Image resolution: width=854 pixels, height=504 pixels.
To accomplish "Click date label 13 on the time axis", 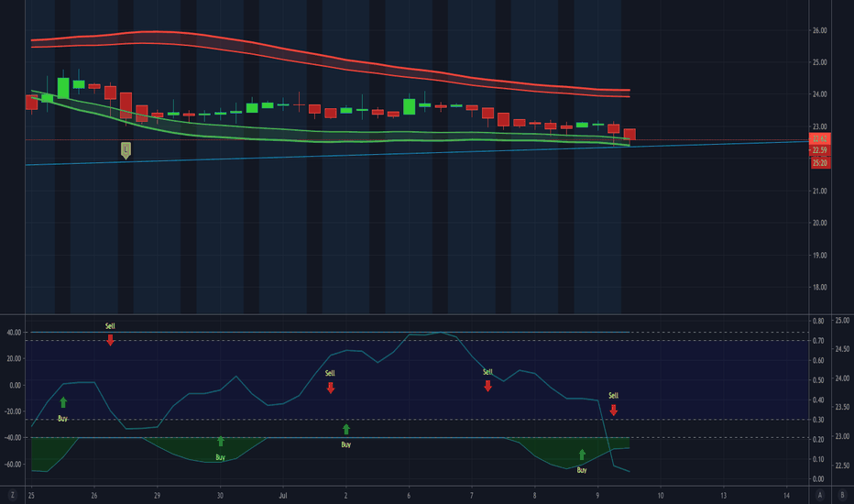I will pos(724,495).
